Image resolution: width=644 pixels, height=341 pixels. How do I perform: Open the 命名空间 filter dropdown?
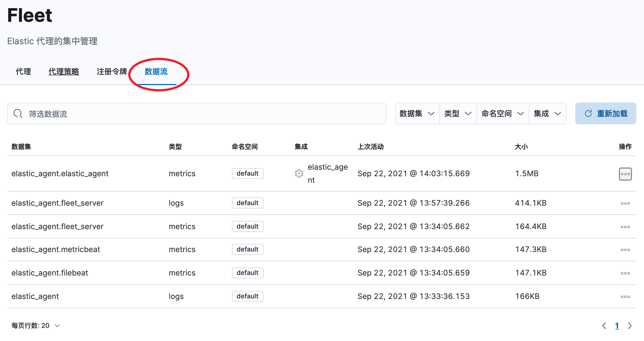(x=503, y=113)
